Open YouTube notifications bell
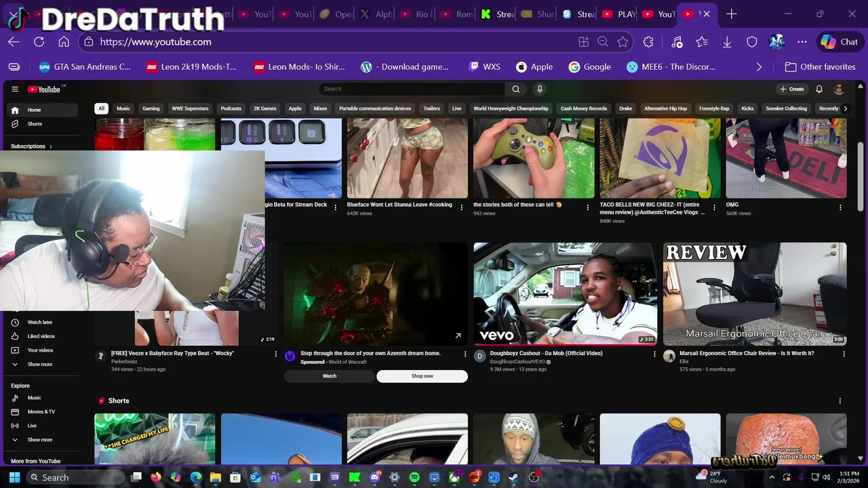This screenshot has width=868, height=488. click(x=819, y=89)
